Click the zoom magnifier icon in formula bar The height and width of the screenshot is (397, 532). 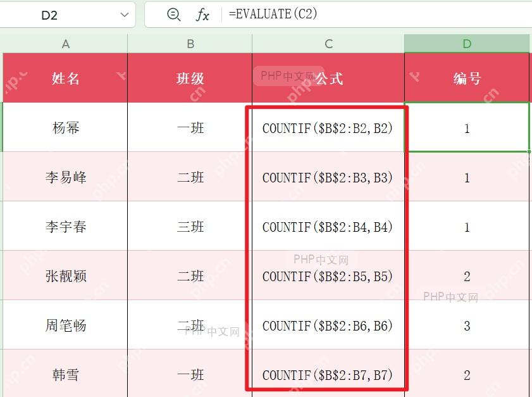pyautogui.click(x=174, y=15)
